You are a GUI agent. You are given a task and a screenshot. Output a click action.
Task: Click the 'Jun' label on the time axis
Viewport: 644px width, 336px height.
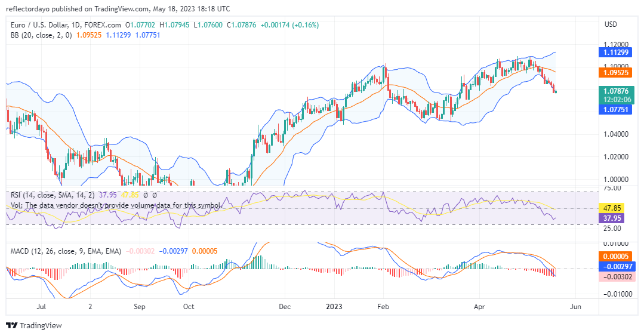576,307
